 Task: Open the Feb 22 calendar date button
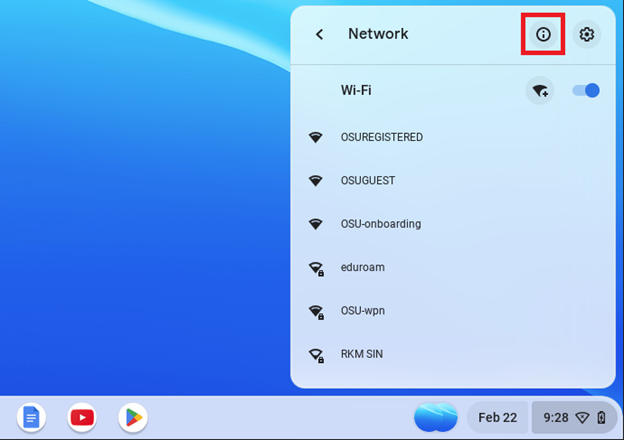click(x=497, y=417)
